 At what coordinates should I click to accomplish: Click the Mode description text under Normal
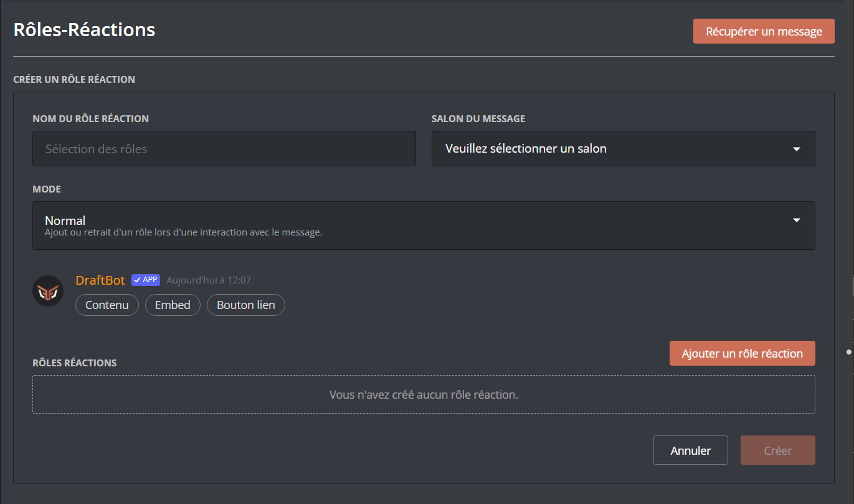tap(183, 233)
